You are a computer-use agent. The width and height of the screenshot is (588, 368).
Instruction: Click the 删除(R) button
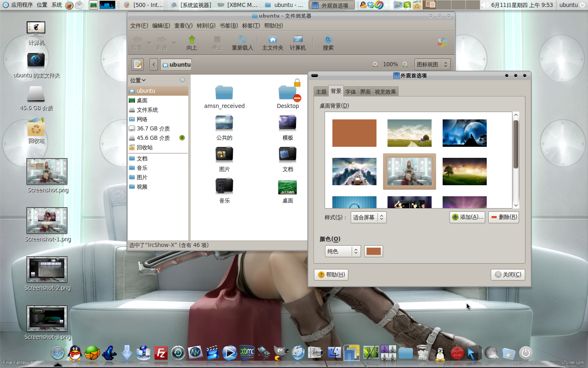[x=503, y=217]
